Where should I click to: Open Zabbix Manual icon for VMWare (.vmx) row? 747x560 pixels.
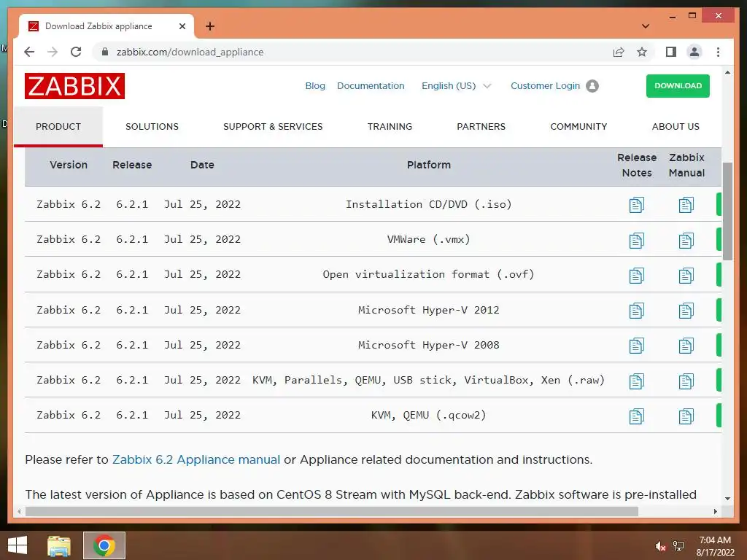(686, 240)
